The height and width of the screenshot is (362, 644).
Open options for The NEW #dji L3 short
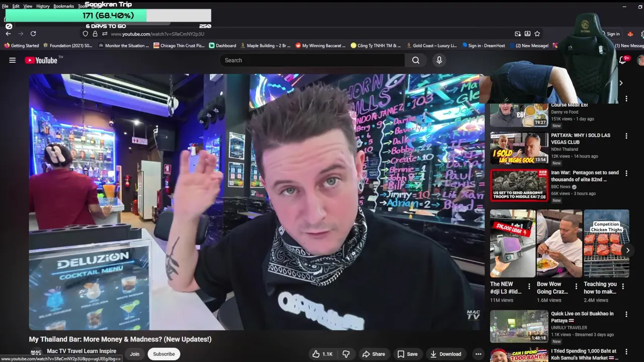[529, 286]
